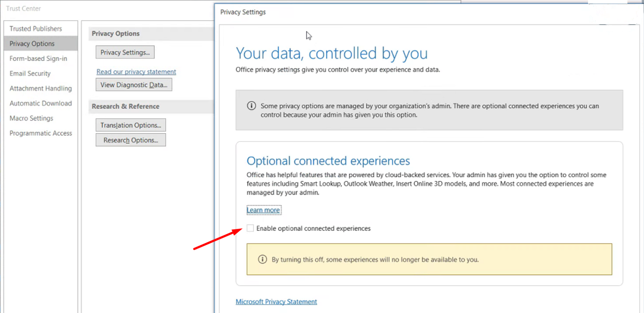
Task: Click View Diagnostic Data... button
Action: (x=134, y=85)
